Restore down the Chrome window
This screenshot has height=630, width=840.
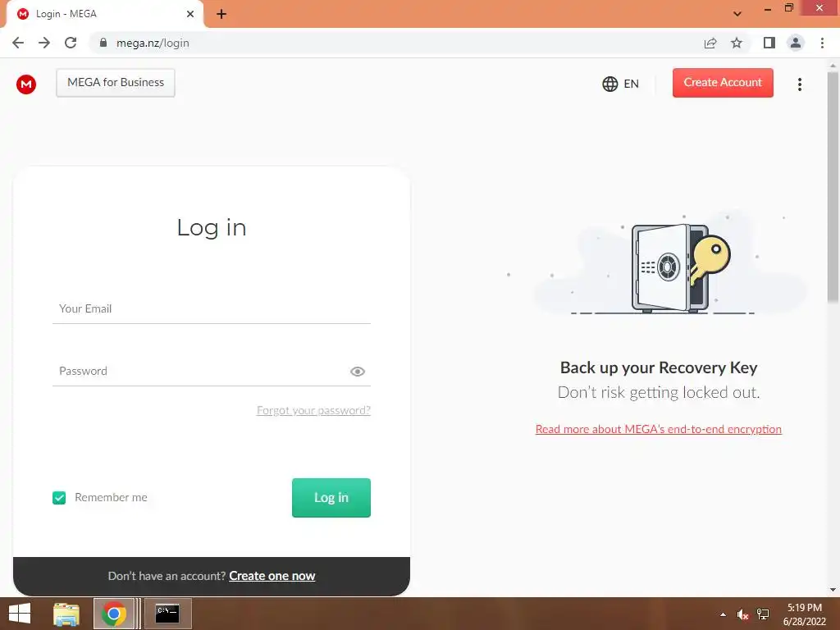tap(788, 8)
